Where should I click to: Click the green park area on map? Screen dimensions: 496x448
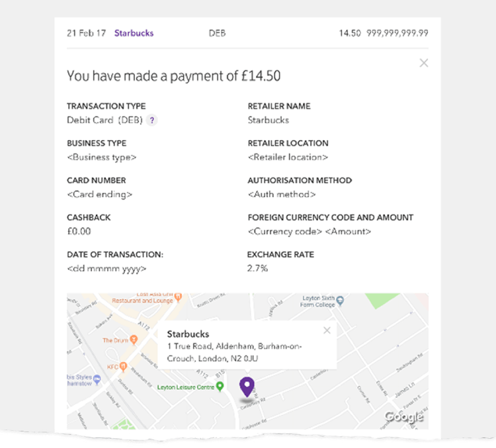point(381,300)
